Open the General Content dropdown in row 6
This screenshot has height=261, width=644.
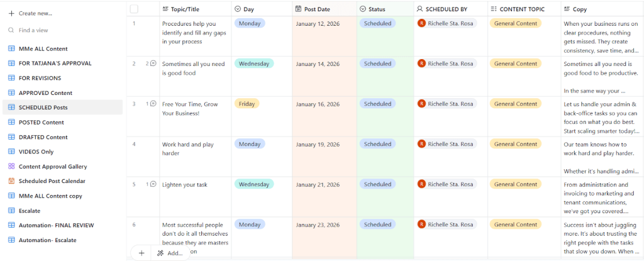515,225
